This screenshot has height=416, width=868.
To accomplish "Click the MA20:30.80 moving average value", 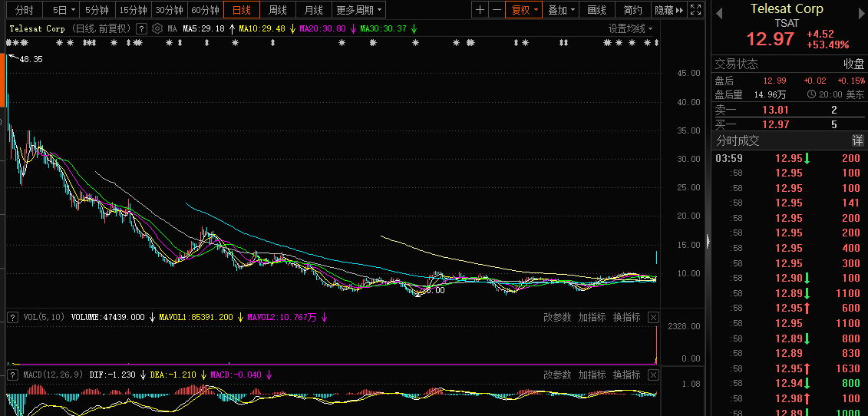I will (x=323, y=29).
